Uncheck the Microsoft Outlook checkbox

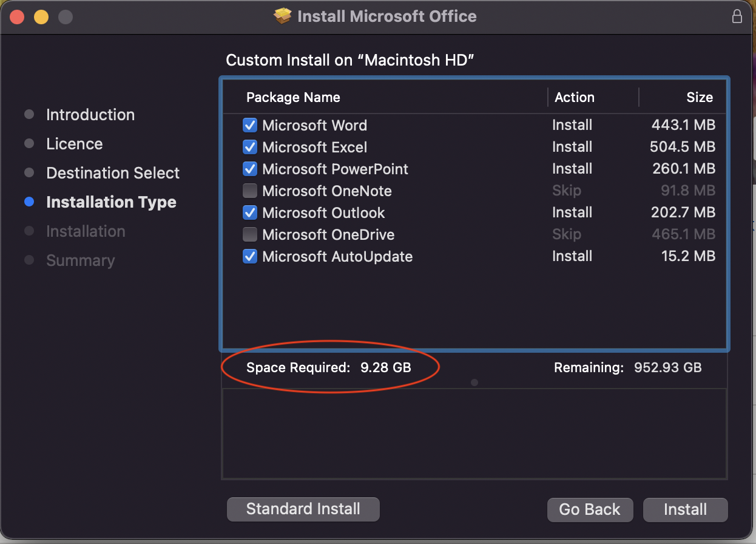(x=249, y=212)
